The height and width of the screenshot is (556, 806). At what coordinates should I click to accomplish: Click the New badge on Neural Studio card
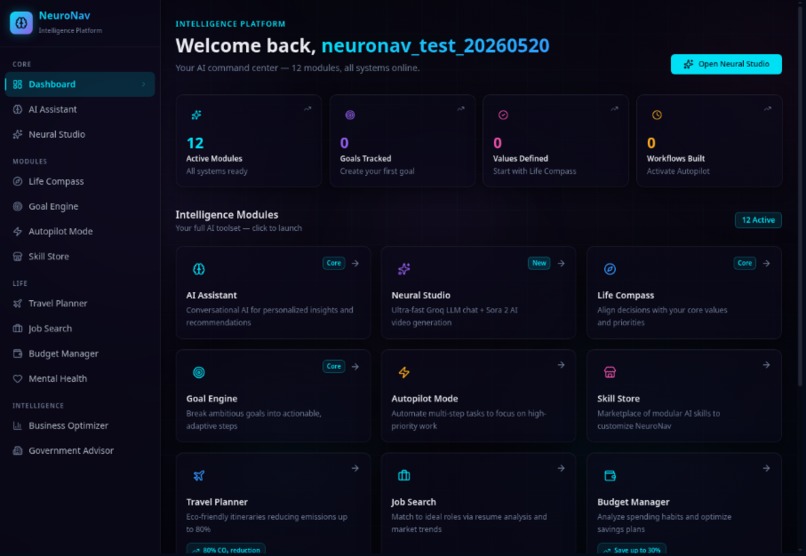pyautogui.click(x=539, y=263)
